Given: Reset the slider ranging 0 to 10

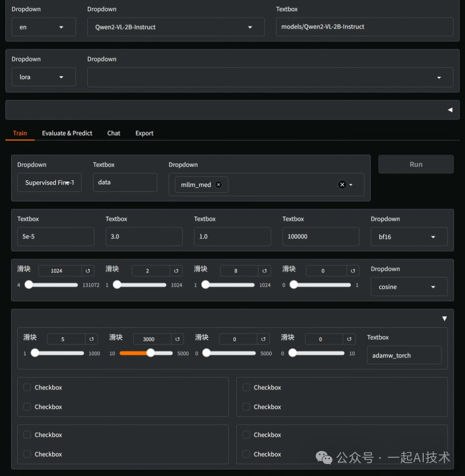Looking at the screenshot, I should pos(349,339).
